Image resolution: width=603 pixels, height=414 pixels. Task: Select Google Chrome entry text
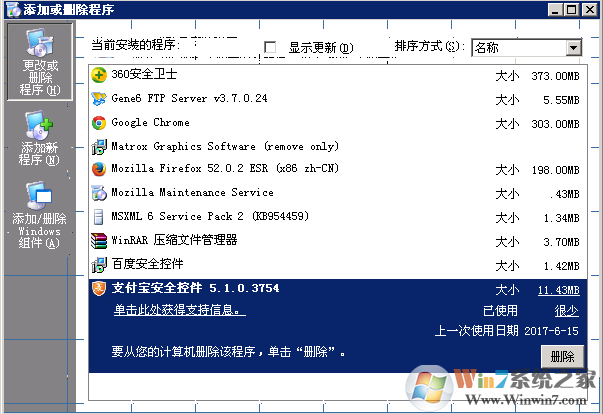[150, 123]
